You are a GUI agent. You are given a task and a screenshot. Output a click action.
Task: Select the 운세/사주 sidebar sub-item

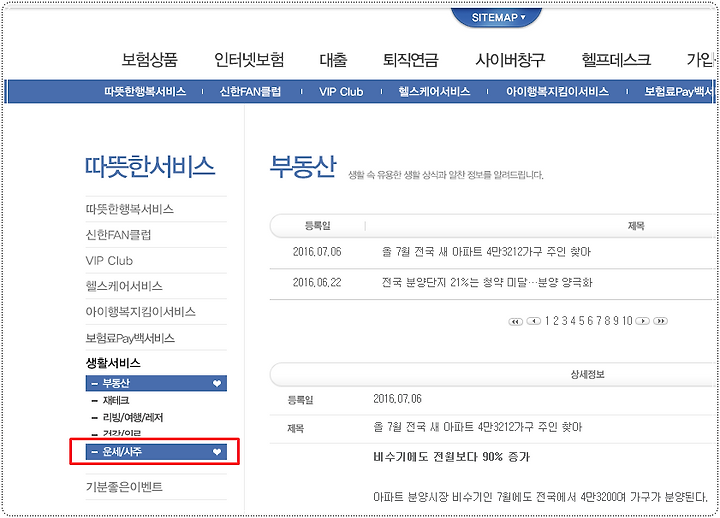[156, 452]
